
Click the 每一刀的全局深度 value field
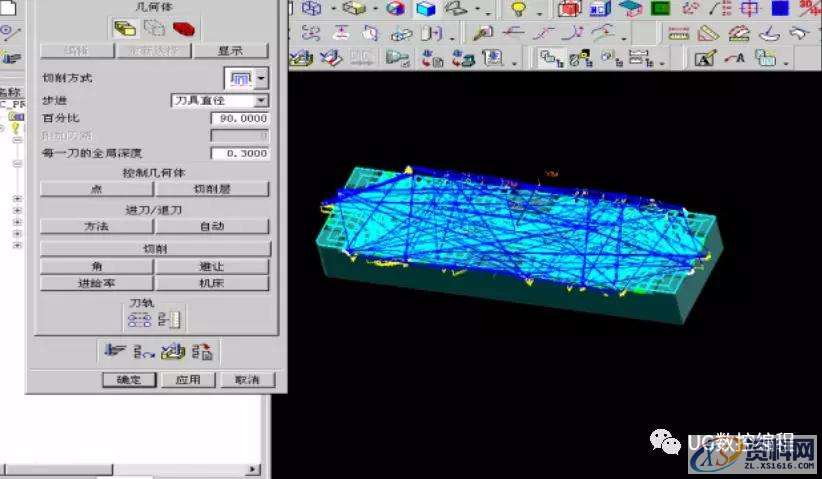[x=239, y=154]
